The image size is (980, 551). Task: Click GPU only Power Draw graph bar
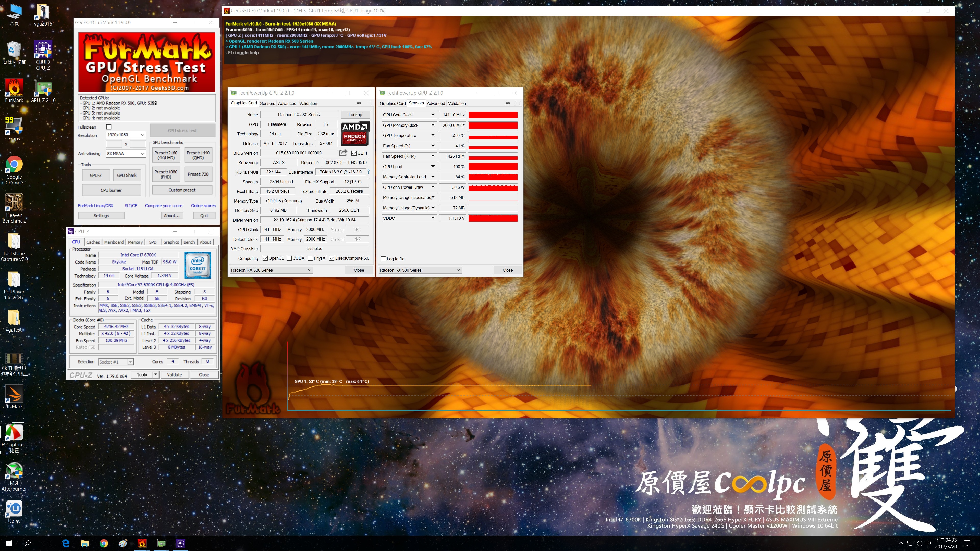pyautogui.click(x=493, y=187)
